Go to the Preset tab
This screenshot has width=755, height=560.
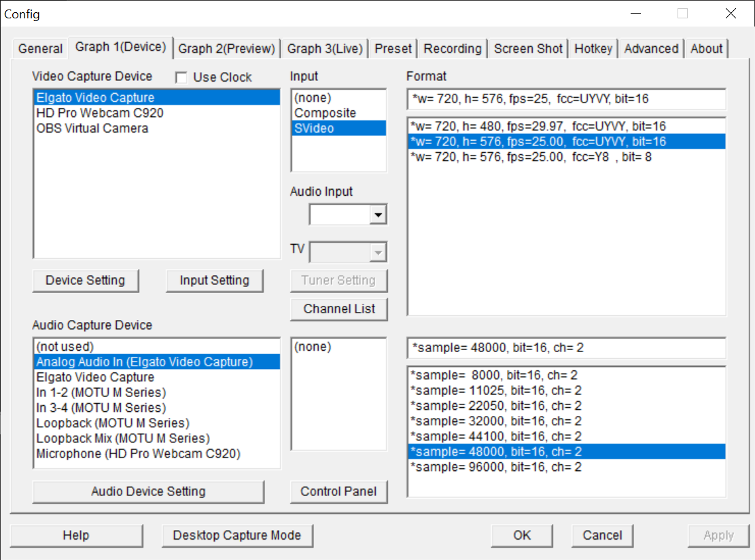point(393,49)
